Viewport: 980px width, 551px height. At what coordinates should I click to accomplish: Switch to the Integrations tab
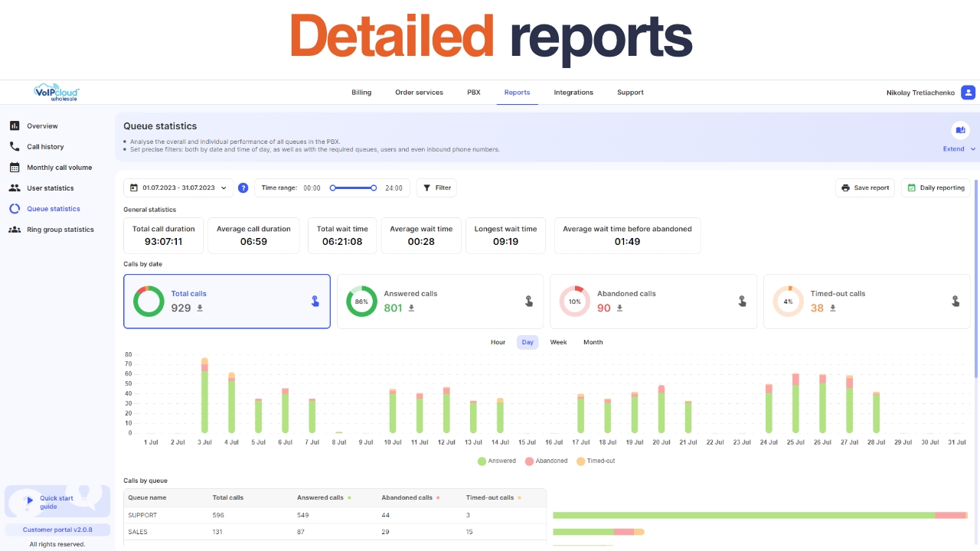tap(573, 92)
